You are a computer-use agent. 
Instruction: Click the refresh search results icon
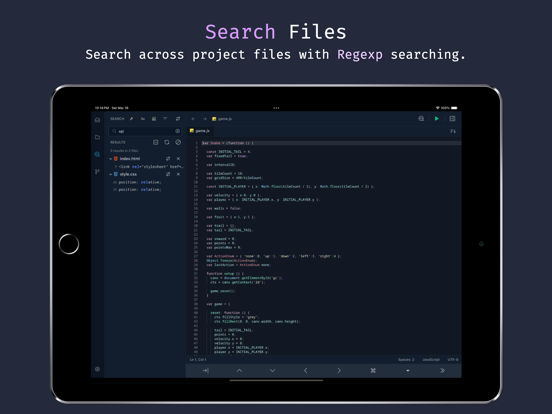coord(167,142)
